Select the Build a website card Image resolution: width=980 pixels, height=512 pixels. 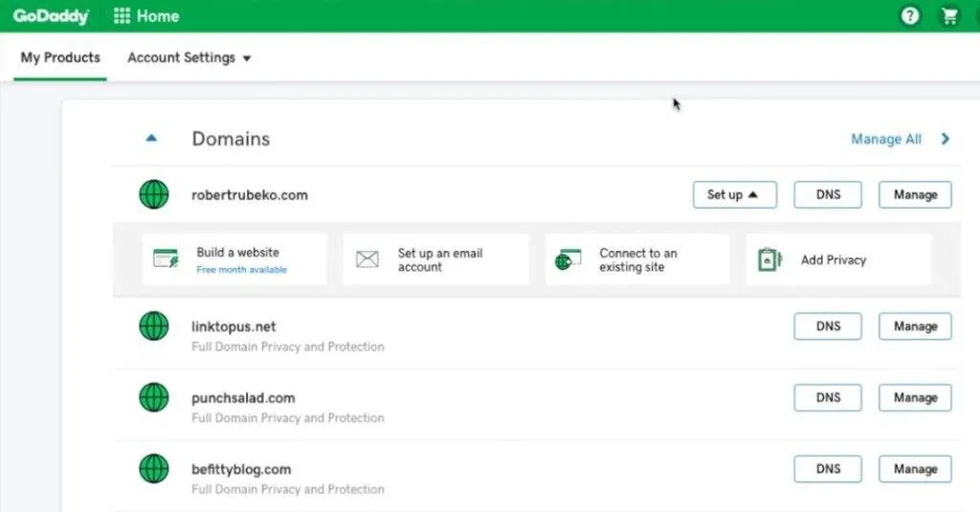click(x=234, y=259)
